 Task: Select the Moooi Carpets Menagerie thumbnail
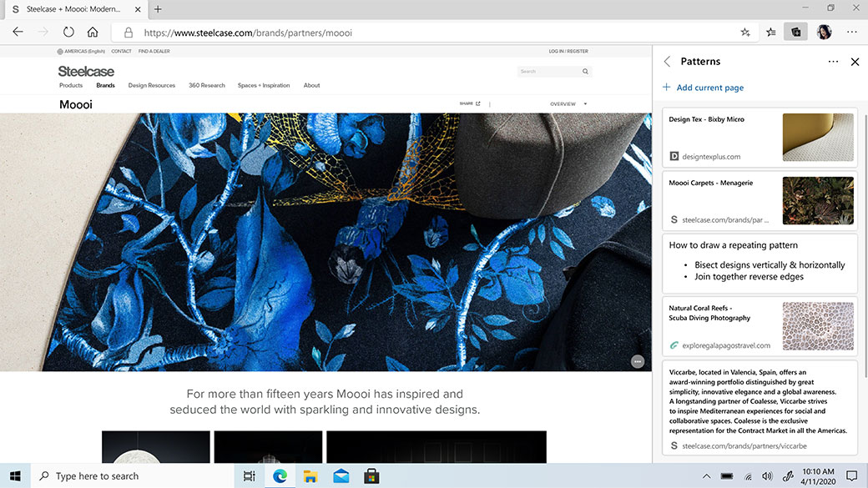pos(818,199)
